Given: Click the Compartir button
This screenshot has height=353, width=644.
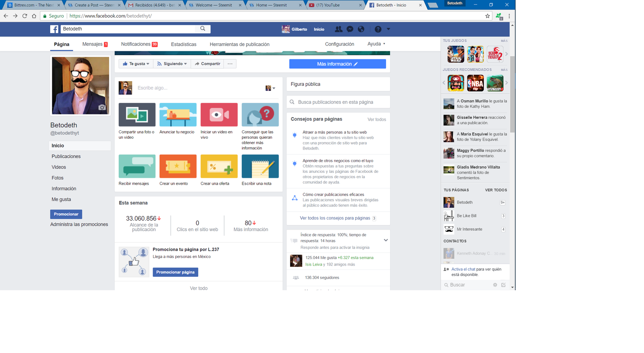Looking at the screenshot, I should click(x=207, y=64).
